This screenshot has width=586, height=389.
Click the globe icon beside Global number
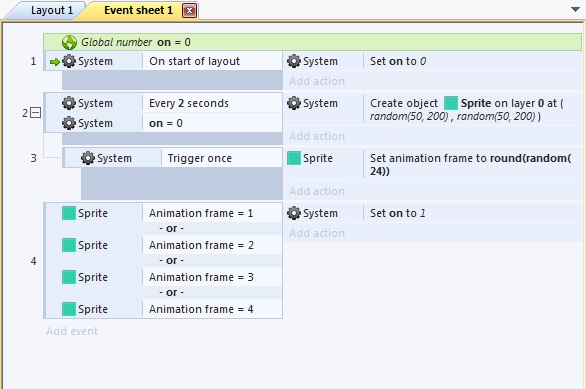(x=69, y=42)
